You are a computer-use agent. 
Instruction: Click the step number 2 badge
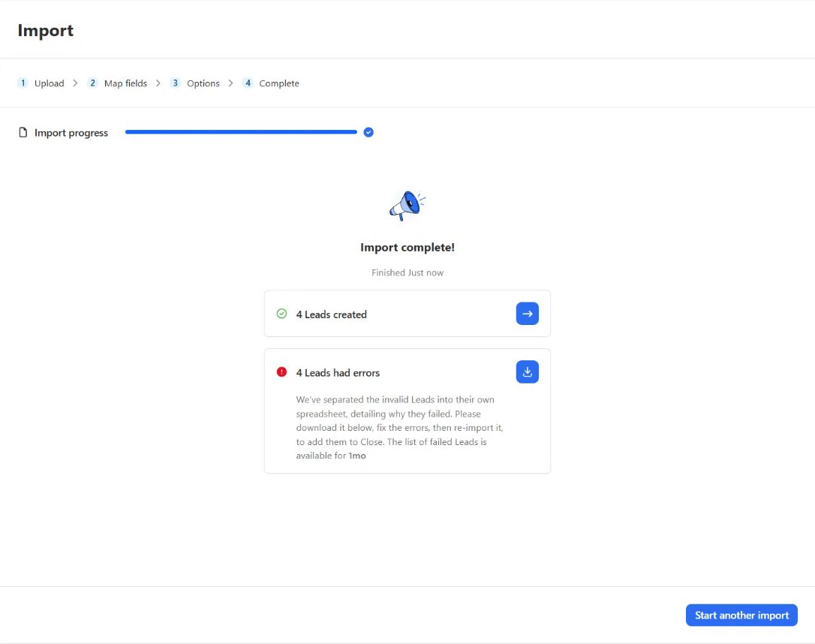[92, 83]
